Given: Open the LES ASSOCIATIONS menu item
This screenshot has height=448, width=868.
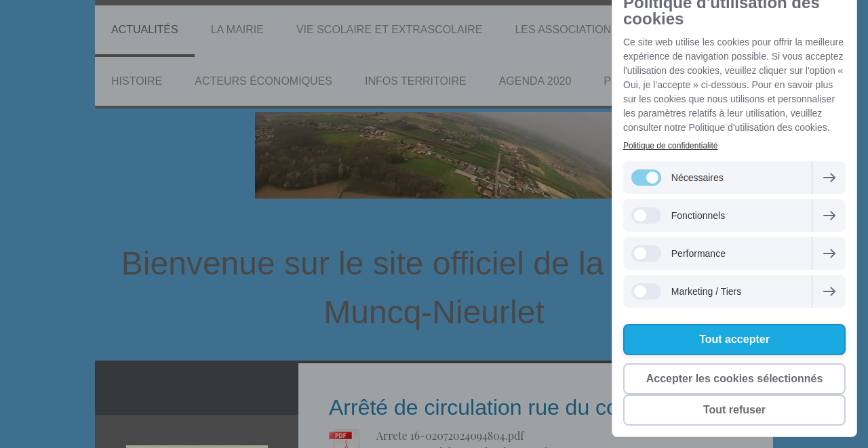Looking at the screenshot, I should pyautogui.click(x=563, y=28).
